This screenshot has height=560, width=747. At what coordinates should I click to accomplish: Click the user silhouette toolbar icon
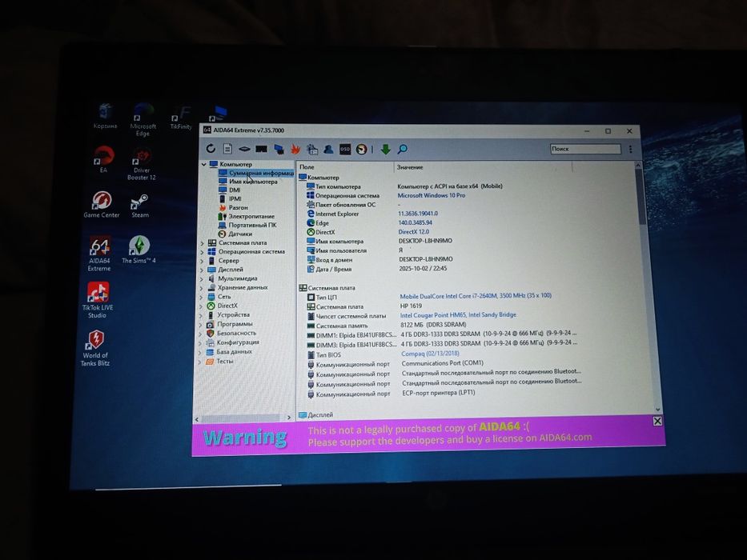click(328, 150)
